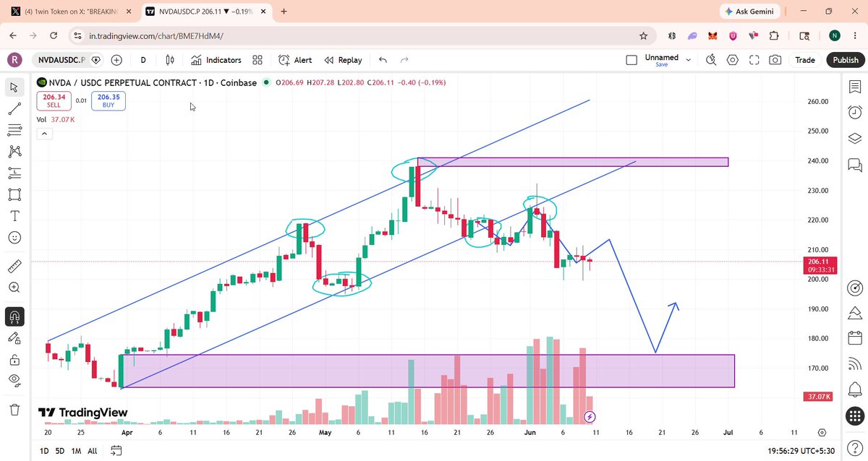Open the NVDAUSDC.P symbol search

[x=61, y=60]
